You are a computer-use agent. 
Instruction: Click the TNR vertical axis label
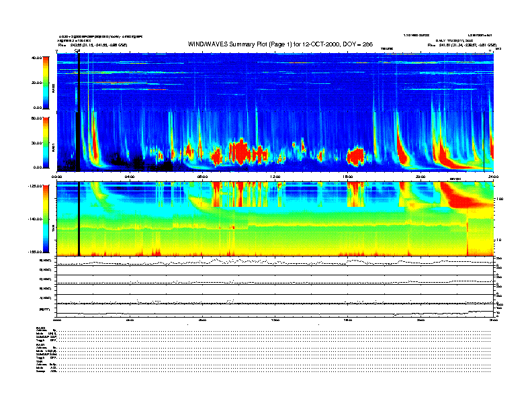pyautogui.click(x=54, y=230)
